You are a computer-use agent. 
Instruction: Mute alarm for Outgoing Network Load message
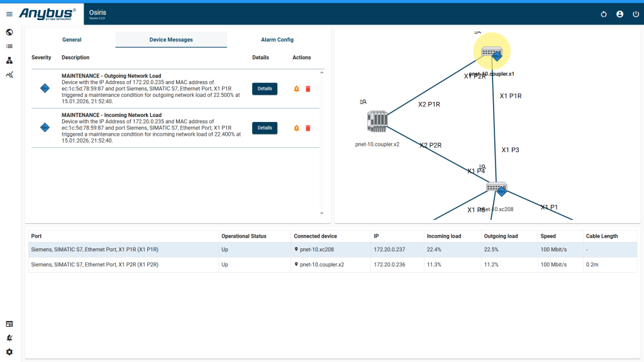tap(297, 89)
